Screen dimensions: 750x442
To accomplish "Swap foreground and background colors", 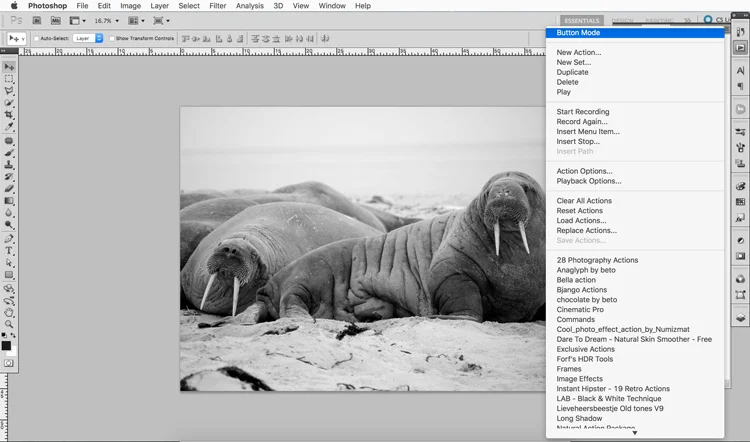I will click(13, 335).
